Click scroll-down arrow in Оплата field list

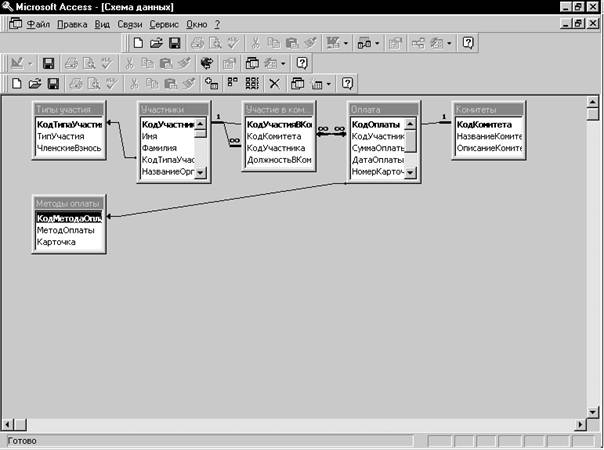[x=410, y=173]
